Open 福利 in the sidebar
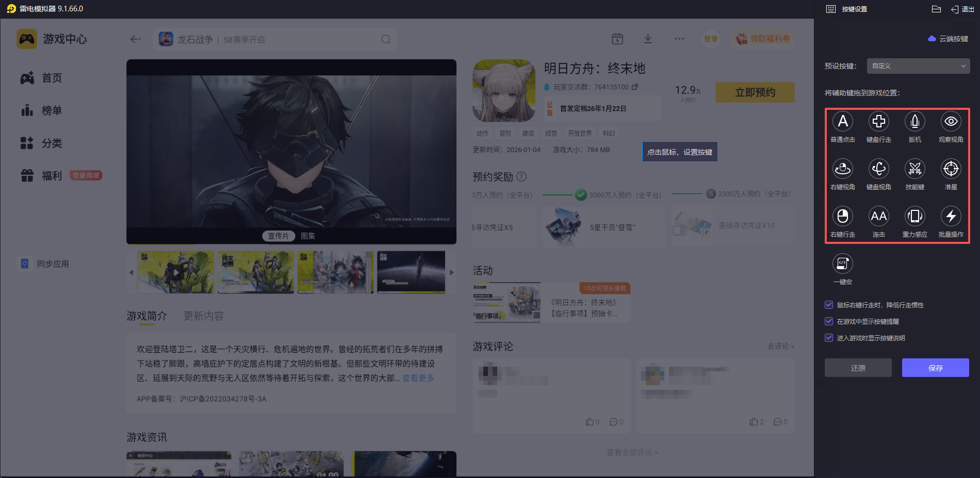 click(x=41, y=176)
